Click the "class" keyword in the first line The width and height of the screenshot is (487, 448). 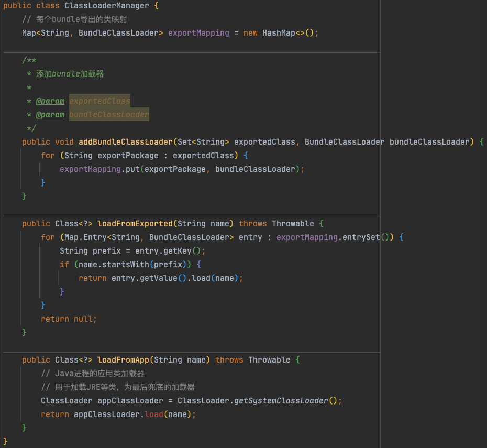click(x=48, y=6)
